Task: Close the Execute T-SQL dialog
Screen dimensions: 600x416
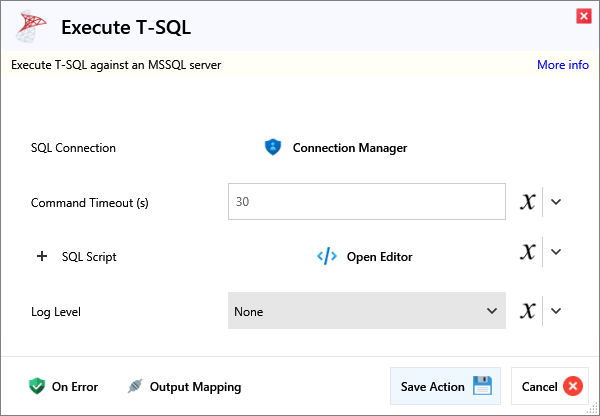Action: click(583, 16)
